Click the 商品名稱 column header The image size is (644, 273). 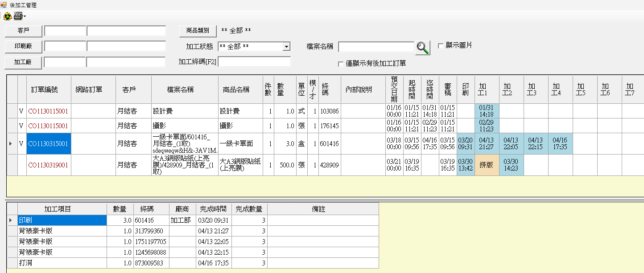(240, 90)
